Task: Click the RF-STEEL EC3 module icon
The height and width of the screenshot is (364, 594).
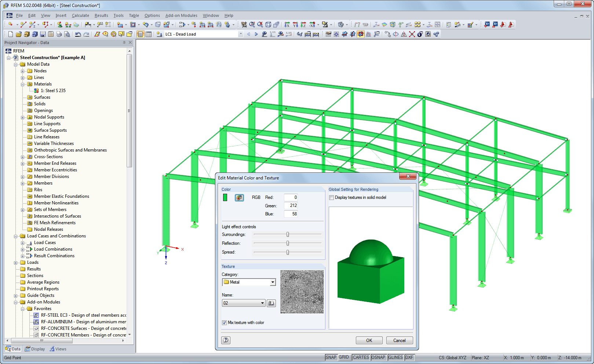Action: 36,315
